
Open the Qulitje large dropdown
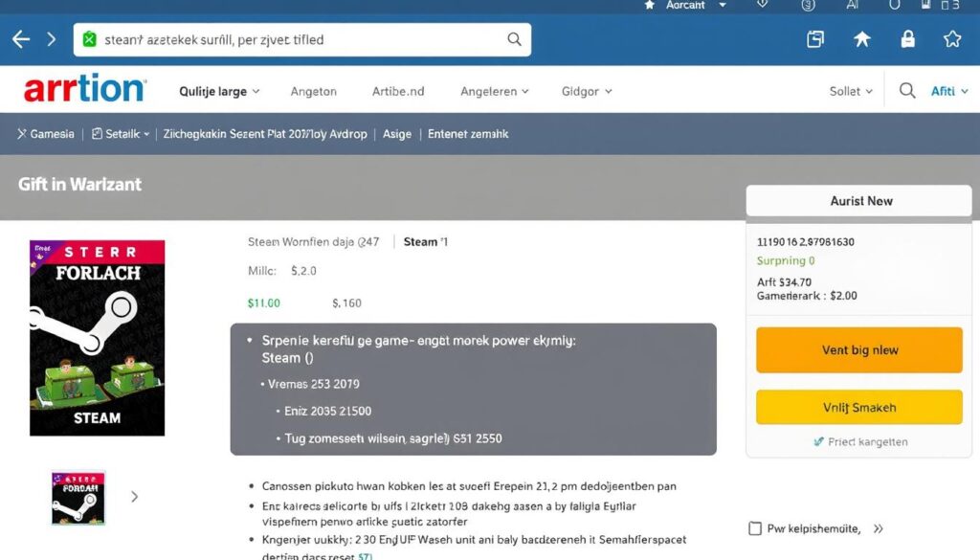218,90
